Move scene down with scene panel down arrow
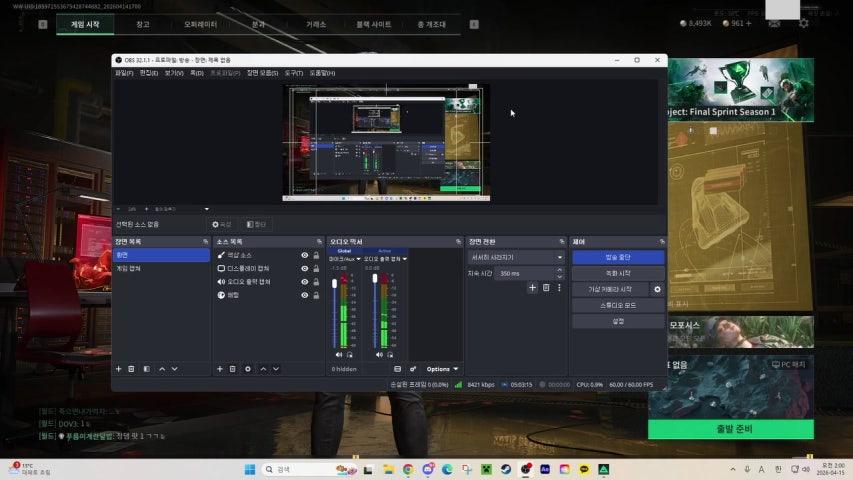853x480 pixels. (x=175, y=369)
